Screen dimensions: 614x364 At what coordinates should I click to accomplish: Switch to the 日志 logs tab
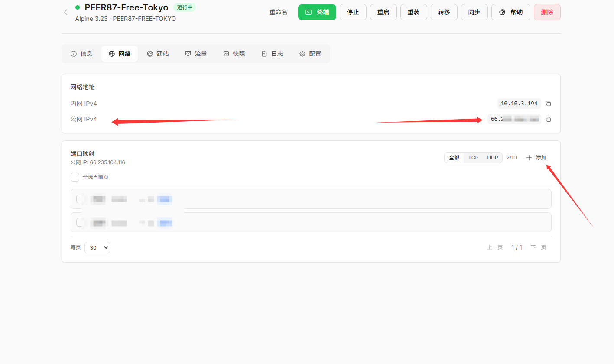(x=272, y=54)
